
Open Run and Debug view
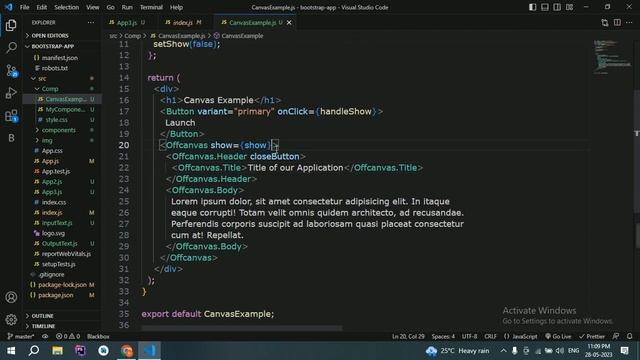pyautogui.click(x=11, y=93)
